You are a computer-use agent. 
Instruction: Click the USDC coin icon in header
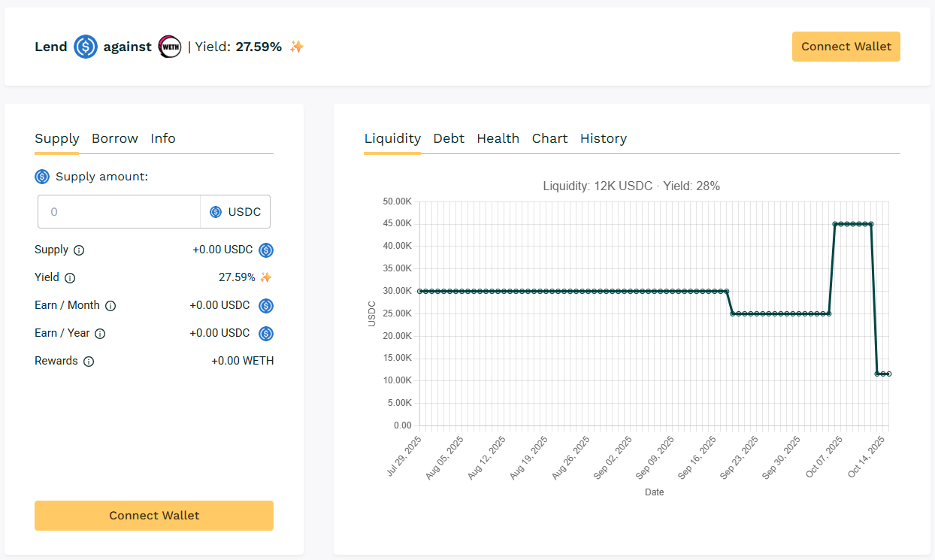click(86, 47)
